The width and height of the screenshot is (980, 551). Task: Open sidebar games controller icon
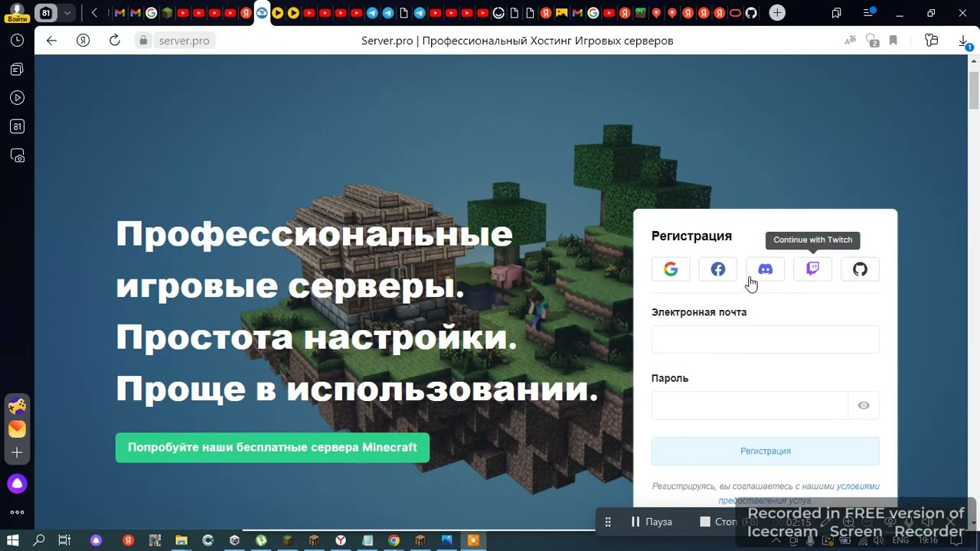coord(17,406)
